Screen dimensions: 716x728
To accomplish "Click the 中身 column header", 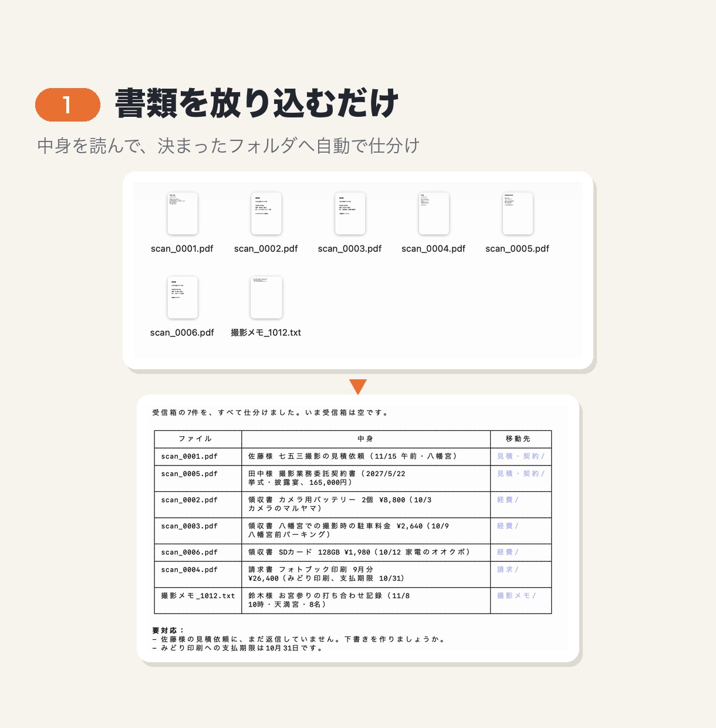I will (366, 439).
